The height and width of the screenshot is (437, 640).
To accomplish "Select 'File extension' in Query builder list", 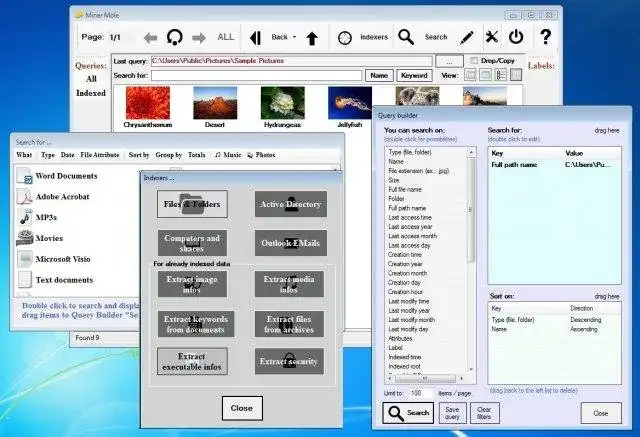I will tap(418, 171).
